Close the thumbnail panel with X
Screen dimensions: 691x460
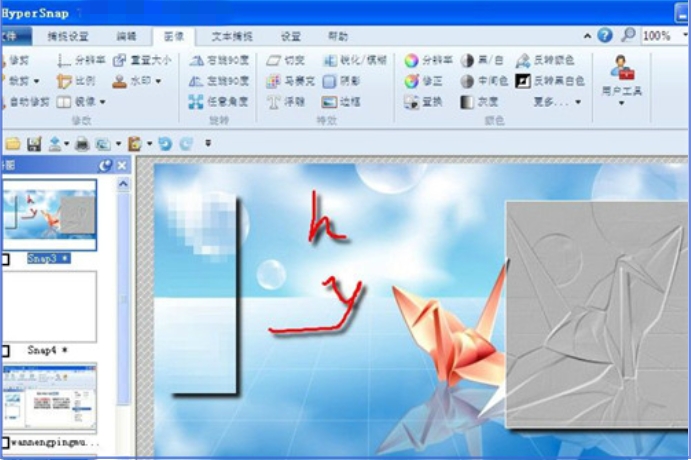[x=122, y=166]
